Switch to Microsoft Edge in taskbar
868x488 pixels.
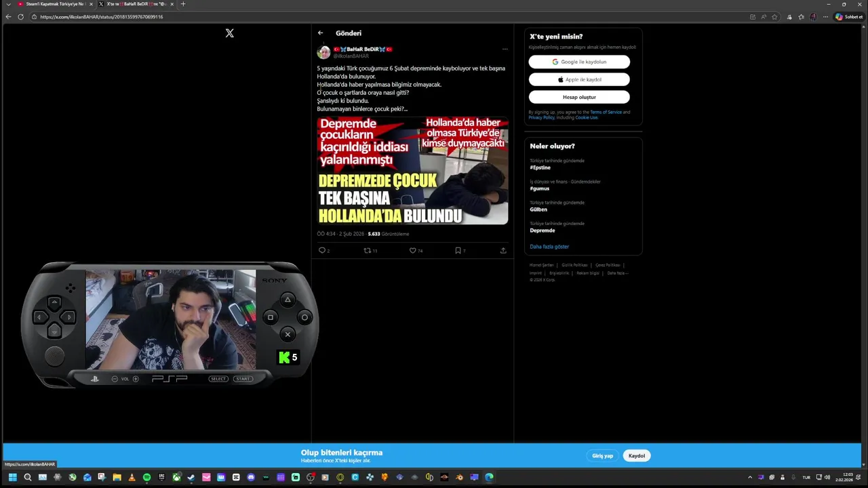[x=489, y=477]
